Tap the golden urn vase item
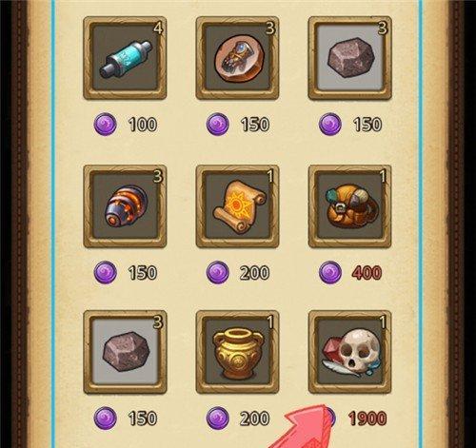 [238, 352]
